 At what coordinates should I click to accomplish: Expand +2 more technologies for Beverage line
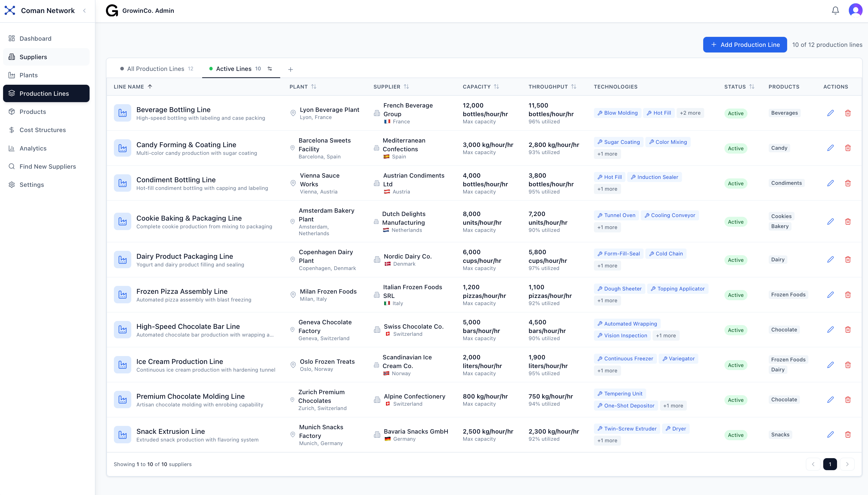coord(690,113)
